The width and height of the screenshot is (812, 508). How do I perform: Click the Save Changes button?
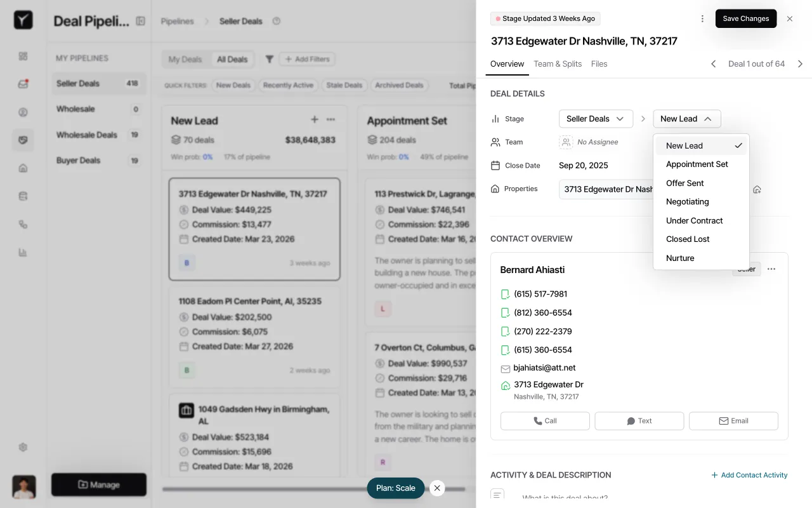tap(745, 18)
